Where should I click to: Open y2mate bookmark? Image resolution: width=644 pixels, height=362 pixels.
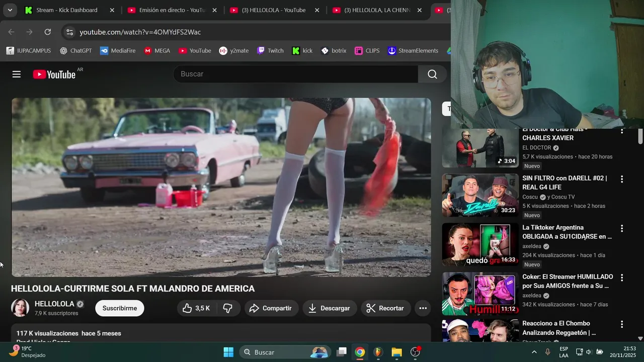coord(234,51)
